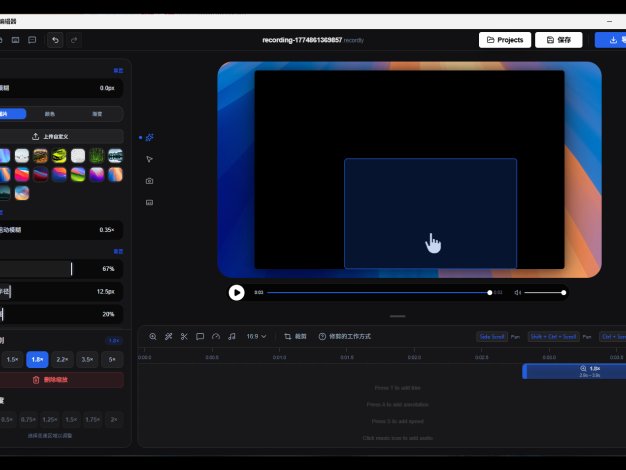Screen dimensions: 626x470
Task: Click the crop 裁剪 button
Action: 295,337
